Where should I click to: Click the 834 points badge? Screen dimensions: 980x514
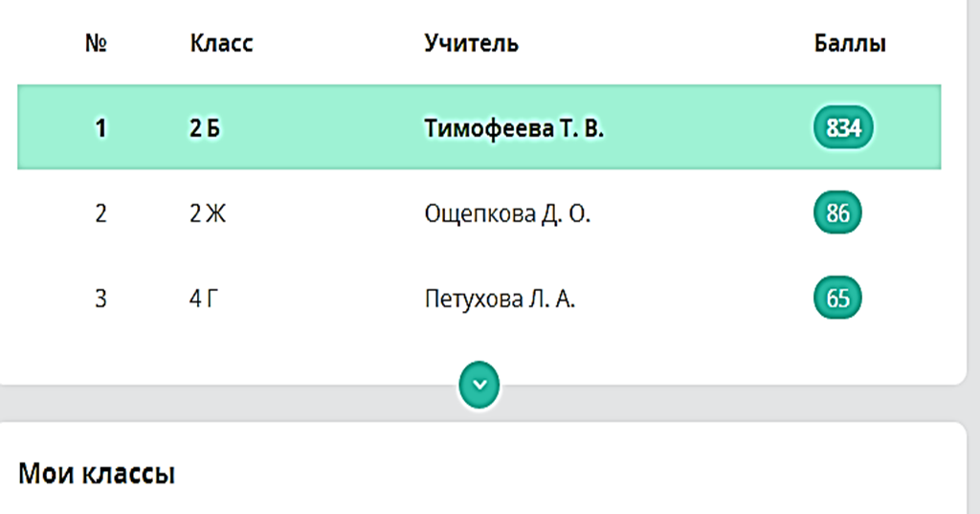coord(843,127)
